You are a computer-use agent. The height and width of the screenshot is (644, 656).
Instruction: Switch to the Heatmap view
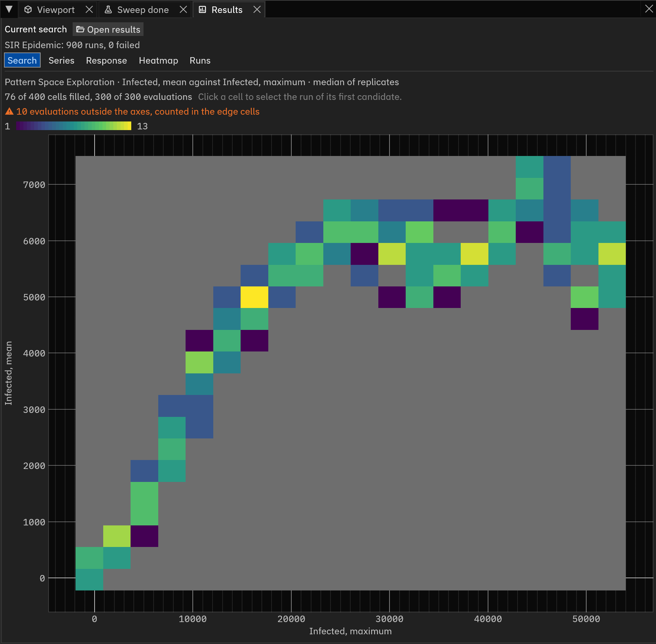158,60
